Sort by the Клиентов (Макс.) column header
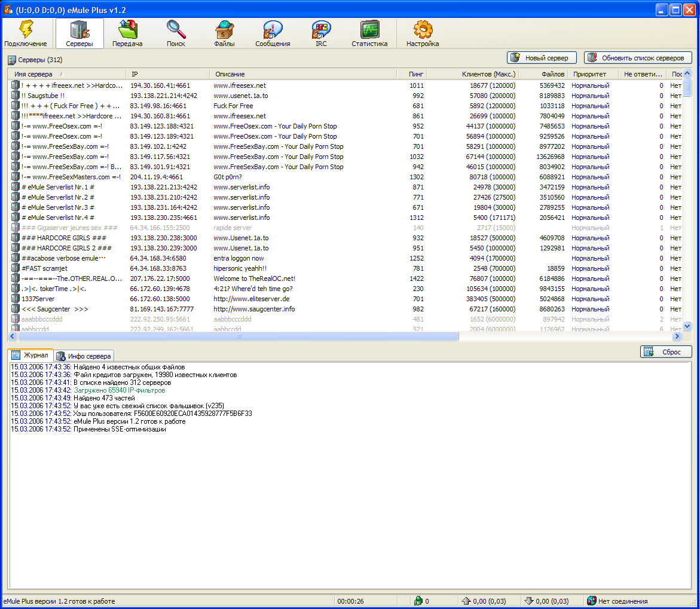The width and height of the screenshot is (700, 609). click(472, 74)
